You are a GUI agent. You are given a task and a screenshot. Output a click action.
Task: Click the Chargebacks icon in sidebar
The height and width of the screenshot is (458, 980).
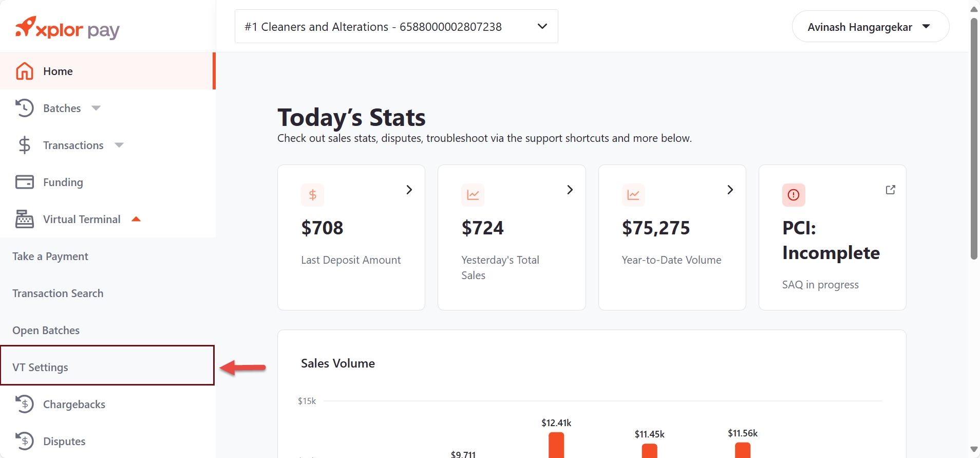25,404
